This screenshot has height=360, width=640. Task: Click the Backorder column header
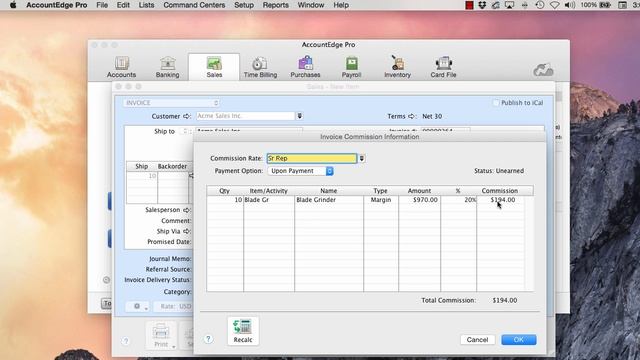coord(172,166)
